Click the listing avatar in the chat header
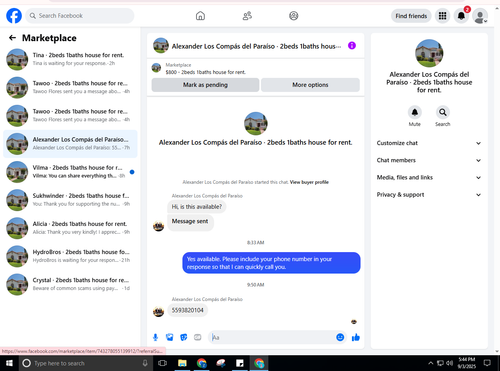Viewport: 500px width, 371px height. tap(161, 46)
